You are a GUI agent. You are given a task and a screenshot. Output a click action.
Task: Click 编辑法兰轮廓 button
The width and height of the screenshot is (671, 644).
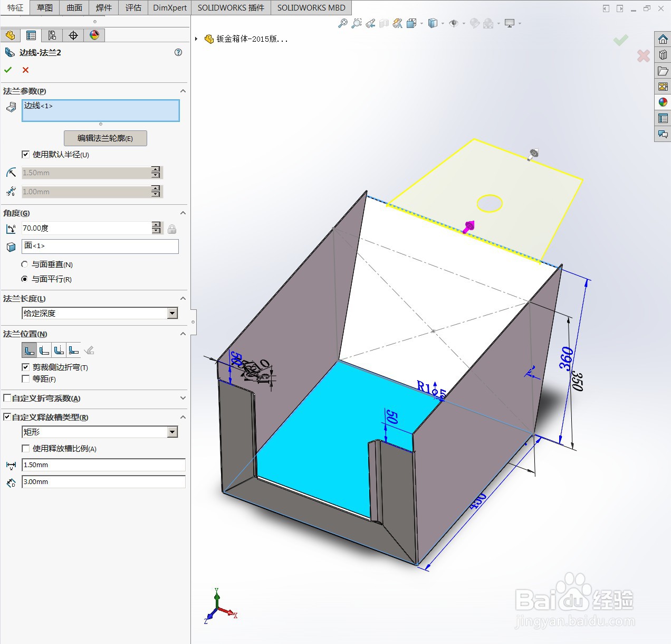(x=106, y=138)
